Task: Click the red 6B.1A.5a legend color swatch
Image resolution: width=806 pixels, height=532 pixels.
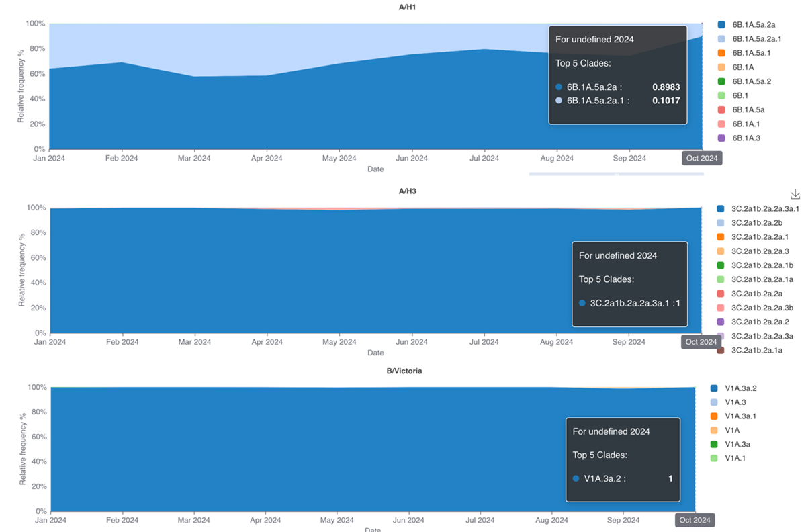Action: pos(721,109)
